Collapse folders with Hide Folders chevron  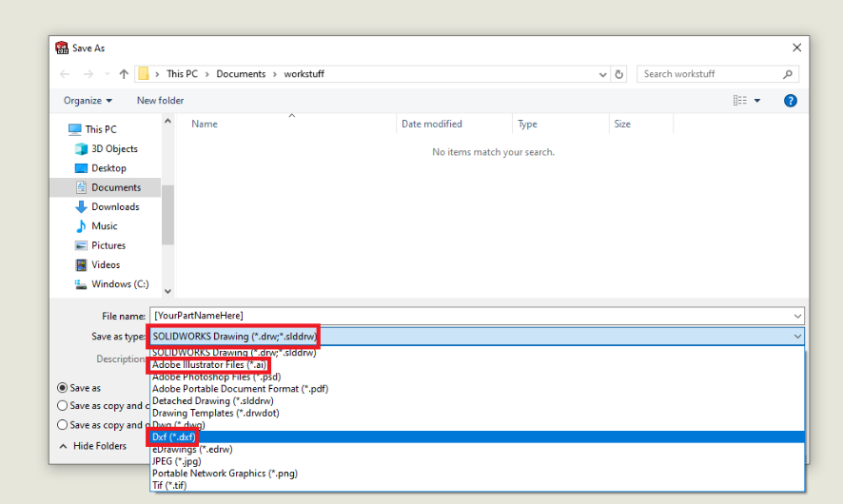point(64,446)
